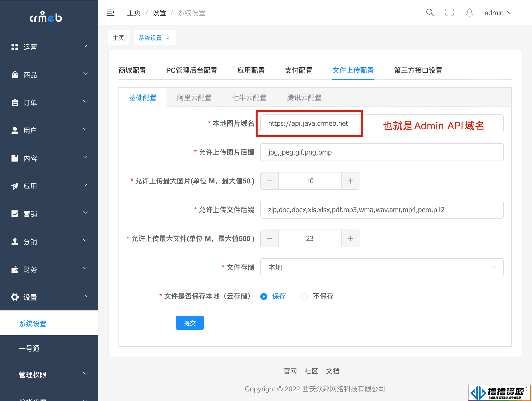The height and width of the screenshot is (401, 532).
Task: Increase max image size with plus button
Action: [350, 181]
